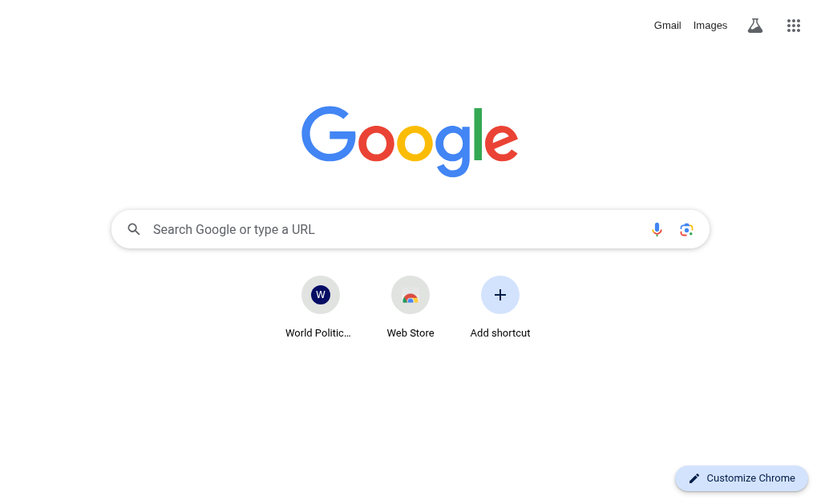
Task: Click the blue capital G in logo
Action: click(328, 134)
